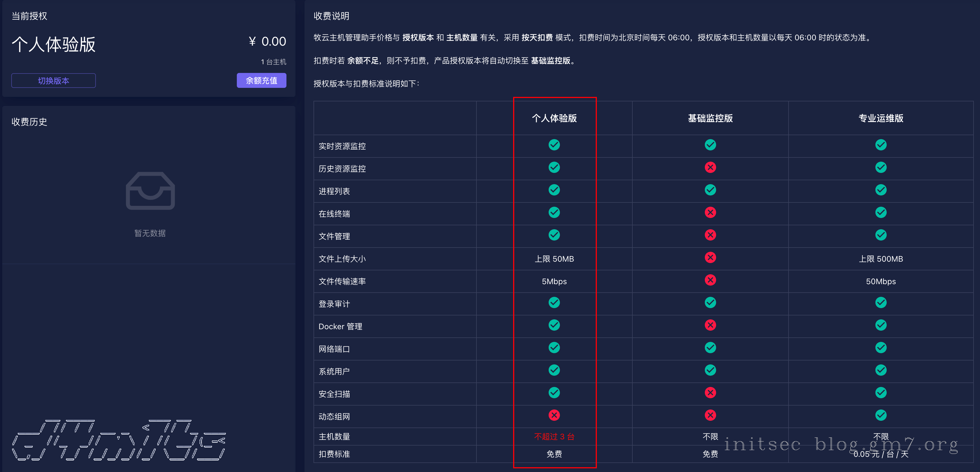Select the 个人体验版 column header

[x=554, y=118]
